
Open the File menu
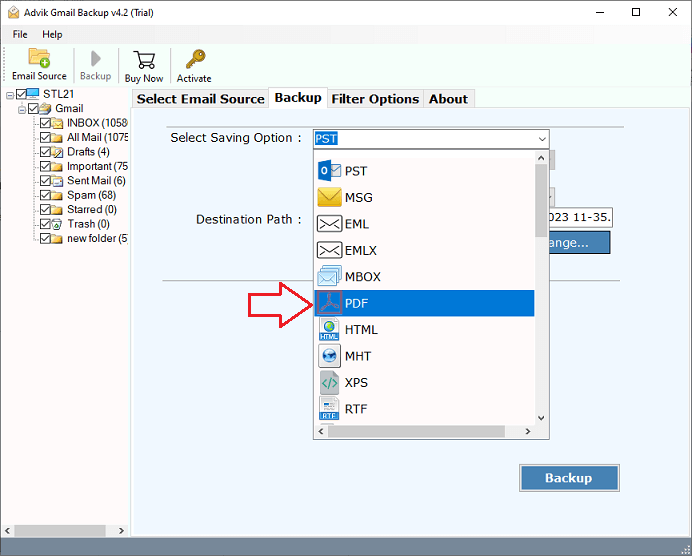[20, 34]
